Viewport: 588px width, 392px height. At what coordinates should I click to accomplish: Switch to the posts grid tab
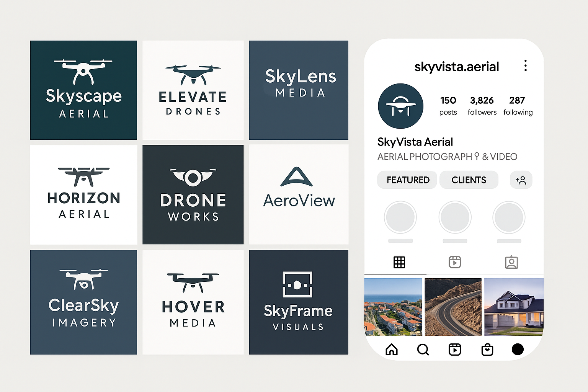coord(399,262)
